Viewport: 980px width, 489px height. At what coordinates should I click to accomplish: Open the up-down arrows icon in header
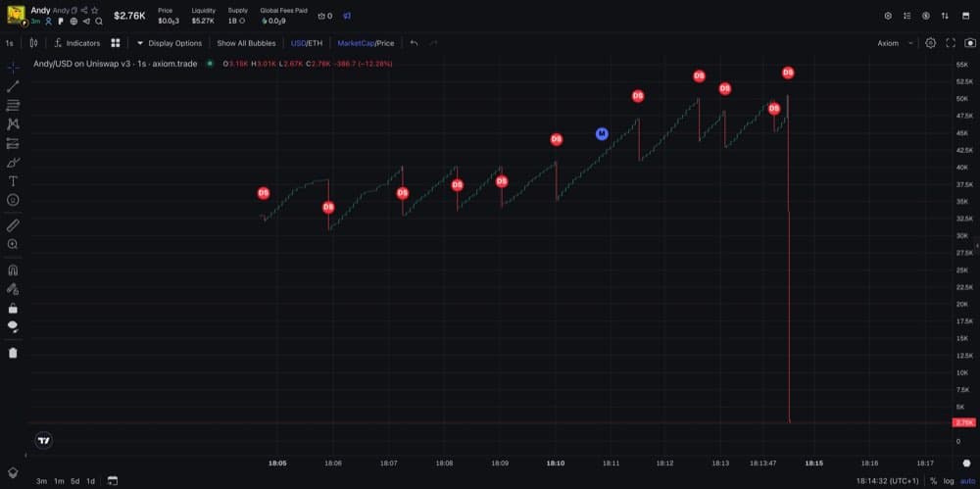[945, 16]
